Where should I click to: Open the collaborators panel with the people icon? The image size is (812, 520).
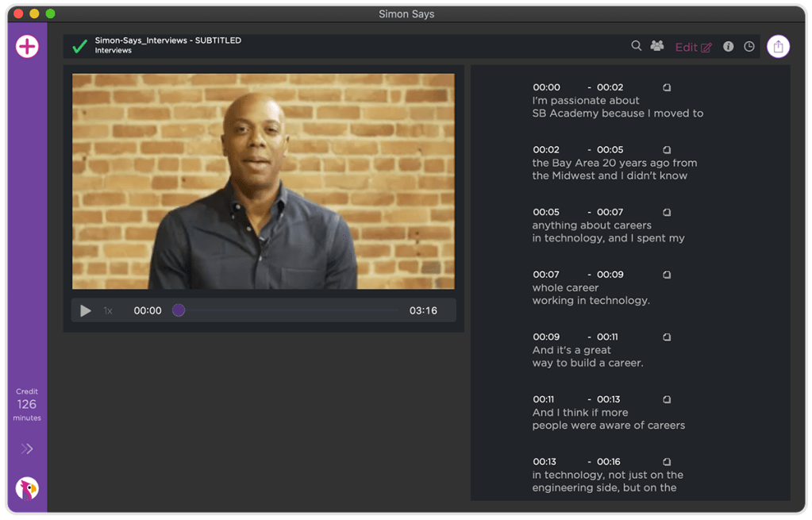coord(656,46)
